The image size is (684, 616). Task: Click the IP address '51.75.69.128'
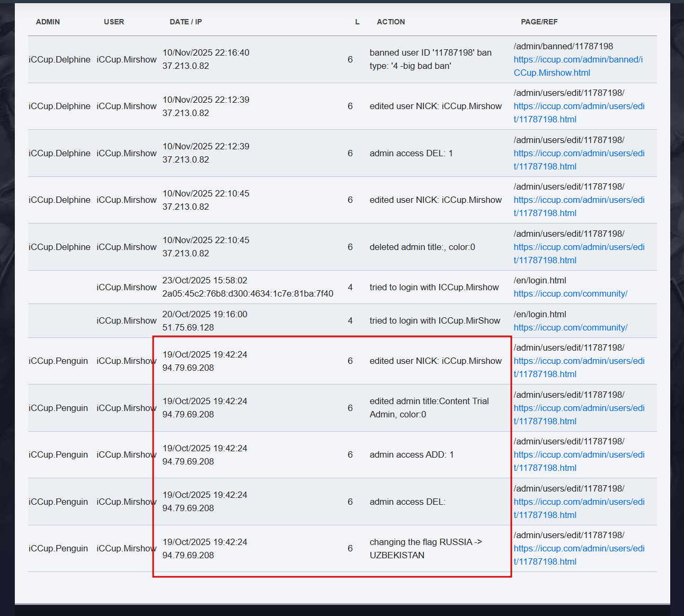tap(188, 328)
